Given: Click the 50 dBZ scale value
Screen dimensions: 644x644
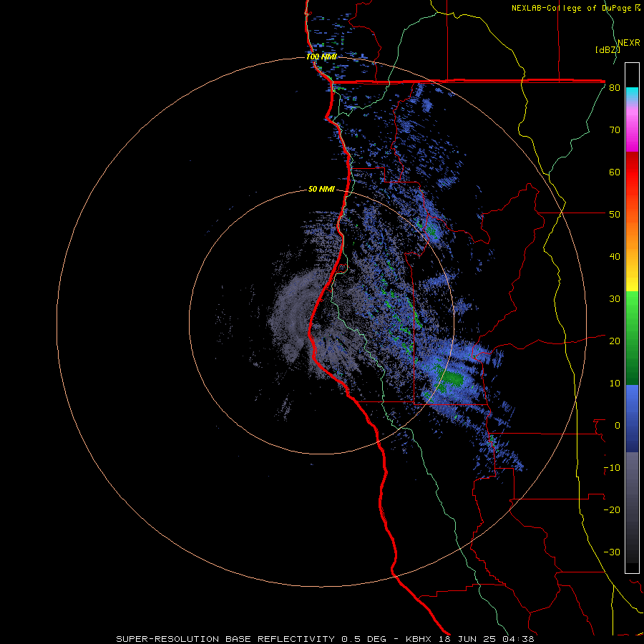Looking at the screenshot, I should pos(615,215).
